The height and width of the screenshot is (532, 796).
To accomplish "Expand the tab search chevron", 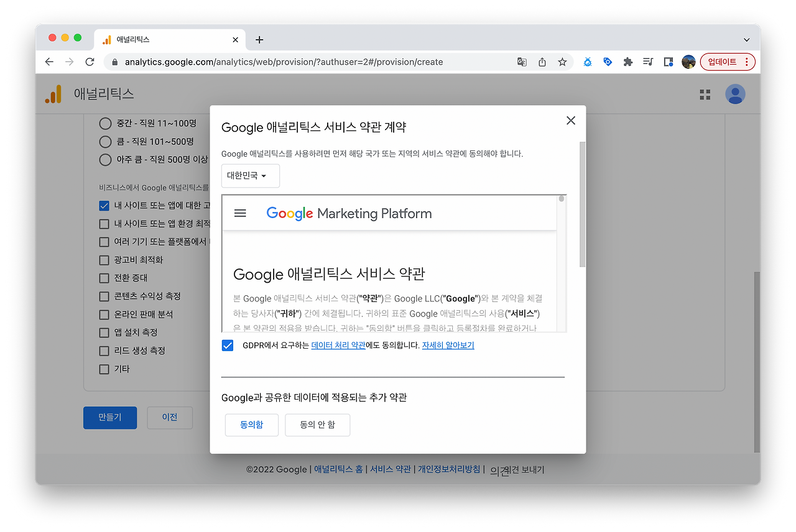I will click(747, 40).
